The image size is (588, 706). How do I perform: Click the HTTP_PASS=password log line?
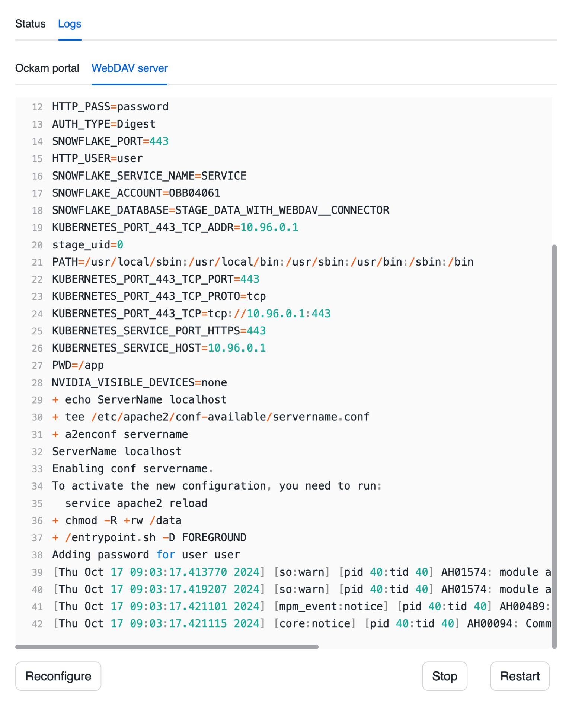[x=110, y=107]
